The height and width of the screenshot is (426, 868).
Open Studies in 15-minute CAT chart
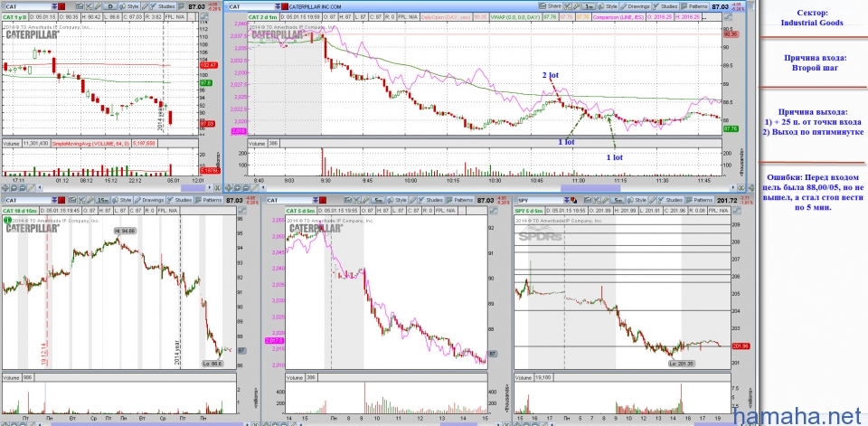click(x=179, y=200)
